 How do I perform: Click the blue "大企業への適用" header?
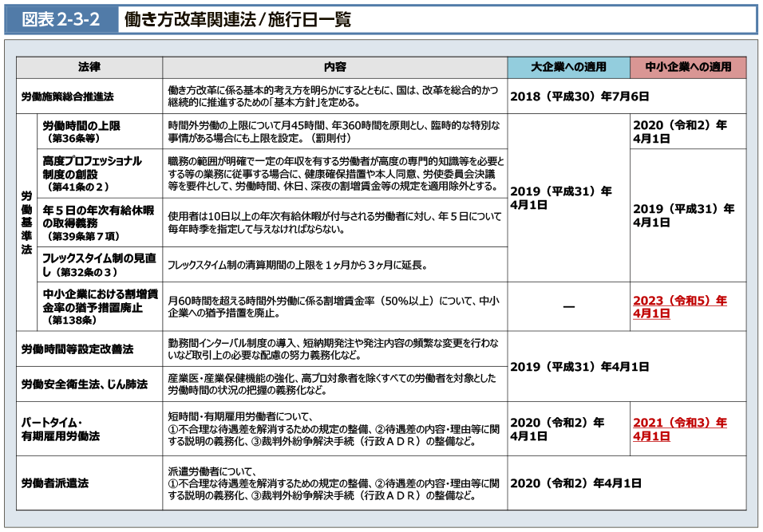[x=568, y=67]
